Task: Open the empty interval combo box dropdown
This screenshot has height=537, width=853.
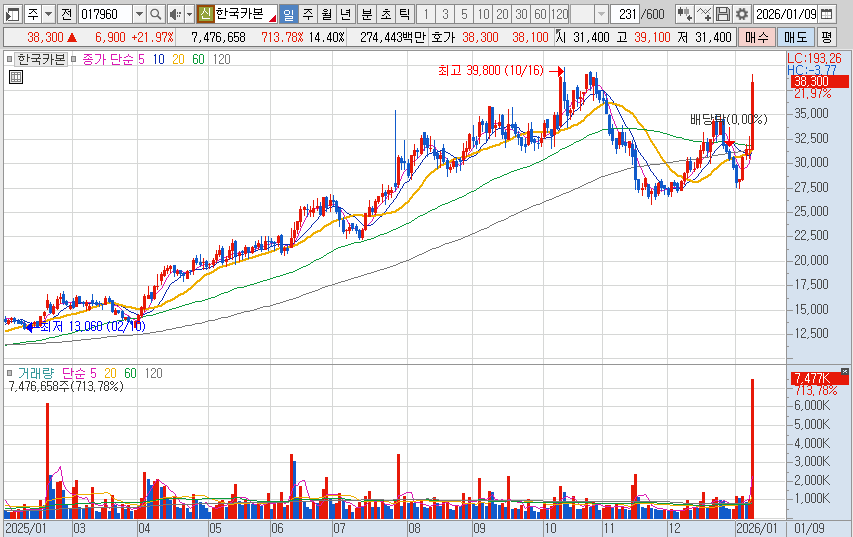Action: [x=601, y=14]
